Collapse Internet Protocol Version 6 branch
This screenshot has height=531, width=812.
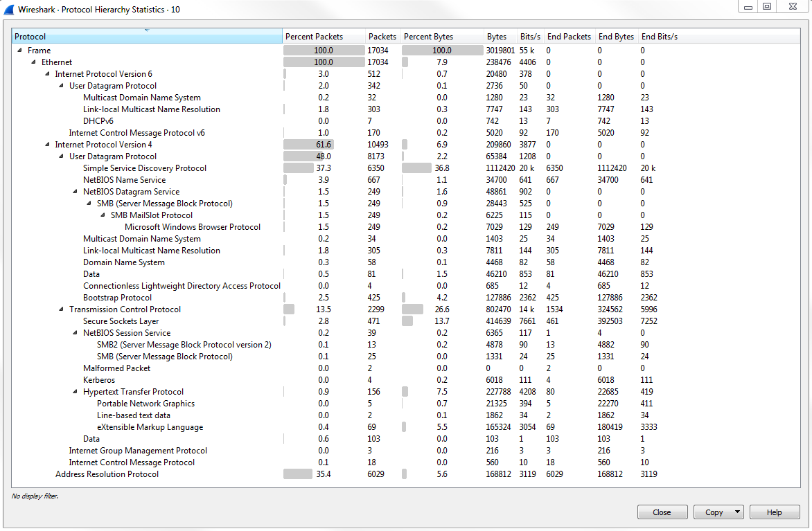pos(48,74)
